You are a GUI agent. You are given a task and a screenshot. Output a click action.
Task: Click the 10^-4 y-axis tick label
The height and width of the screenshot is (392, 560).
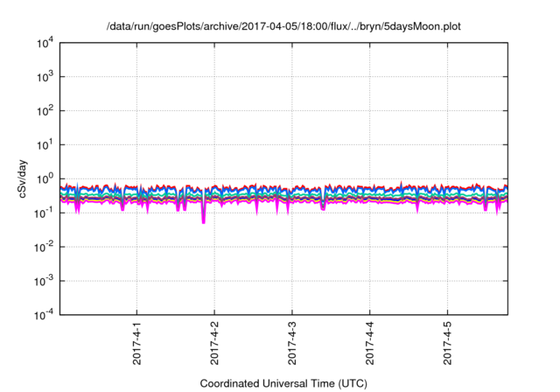(x=44, y=314)
